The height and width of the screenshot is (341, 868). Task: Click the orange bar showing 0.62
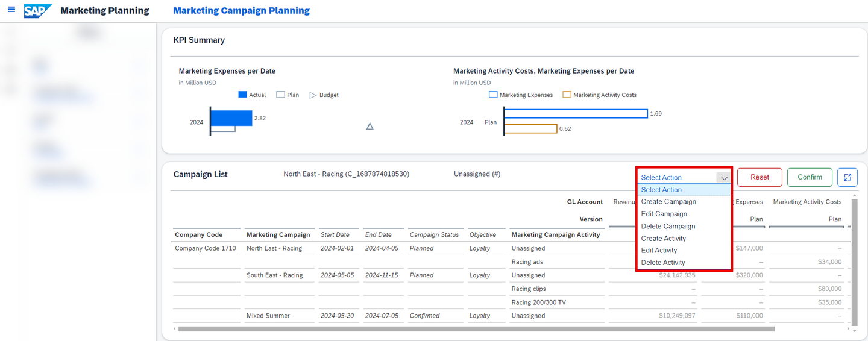(x=530, y=128)
